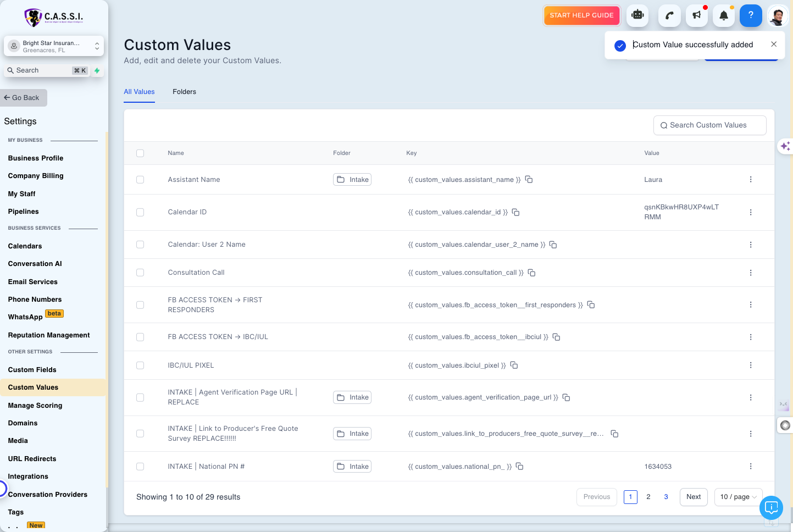This screenshot has height=532, width=793.
Task: Open the phone dialer icon
Action: tap(669, 15)
